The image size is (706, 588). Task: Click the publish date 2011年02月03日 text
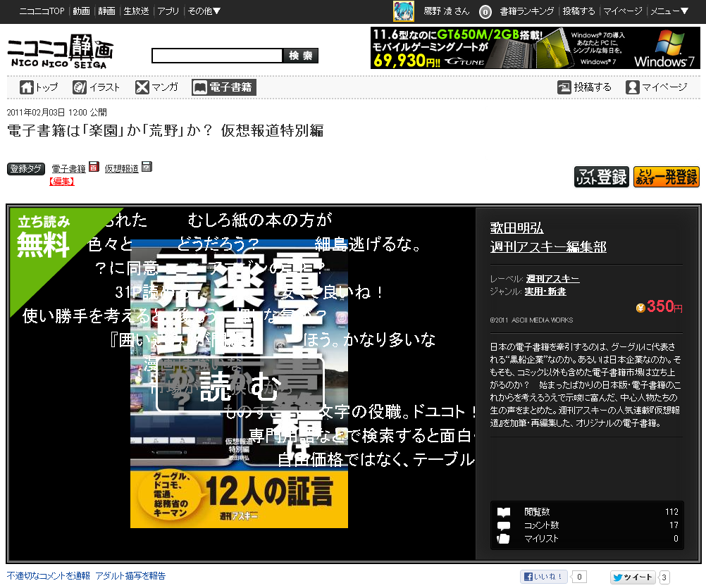pos(57,113)
